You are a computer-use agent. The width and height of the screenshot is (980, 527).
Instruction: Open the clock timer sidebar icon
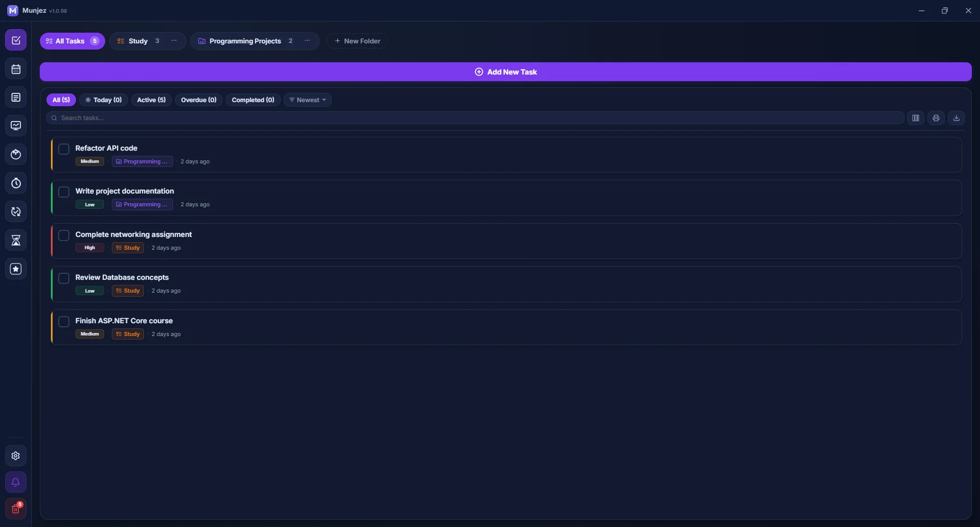coord(16,183)
